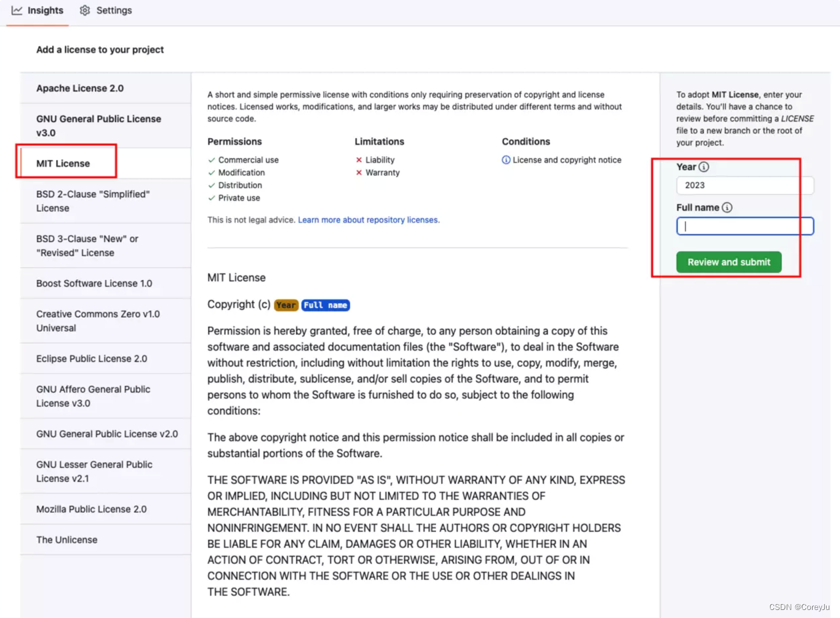Viewport: 840px width, 618px height.
Task: Click Review and submit button
Action: 729,262
